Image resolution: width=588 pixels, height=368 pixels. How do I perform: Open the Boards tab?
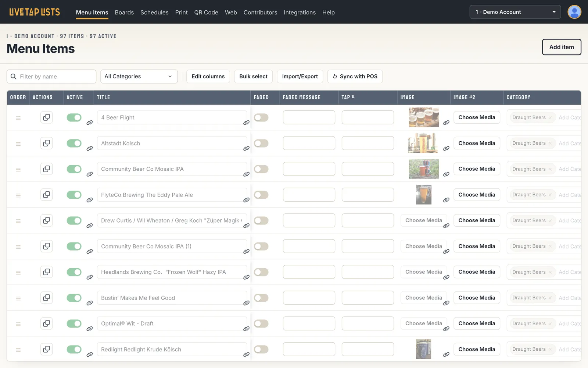pos(124,12)
